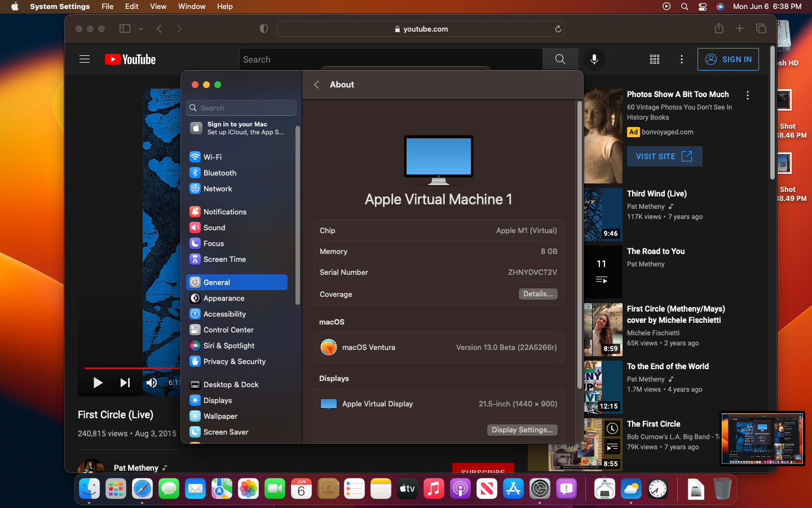This screenshot has height=508, width=812.
Task: Open Control Center in menu bar
Action: [x=703, y=6]
